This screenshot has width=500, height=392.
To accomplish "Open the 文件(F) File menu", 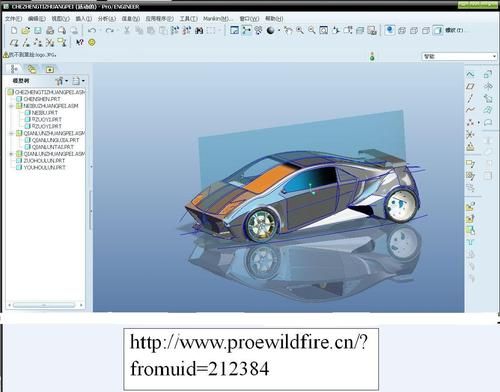I will click(13, 19).
